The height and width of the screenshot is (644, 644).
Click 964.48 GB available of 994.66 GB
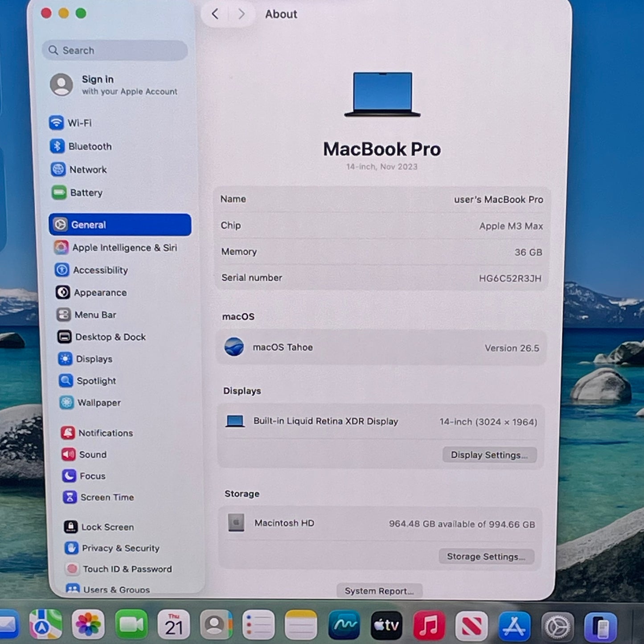[462, 524]
